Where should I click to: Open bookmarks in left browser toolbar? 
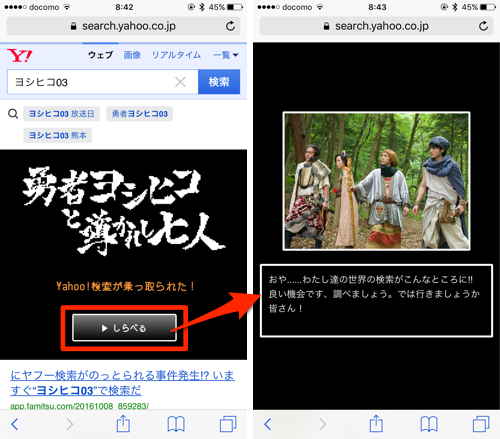176,424
